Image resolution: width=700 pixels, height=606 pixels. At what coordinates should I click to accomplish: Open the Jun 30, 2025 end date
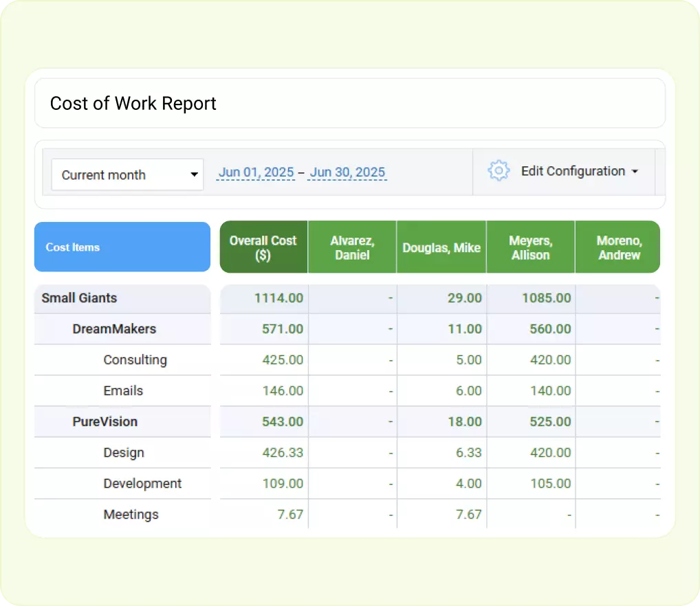click(347, 172)
